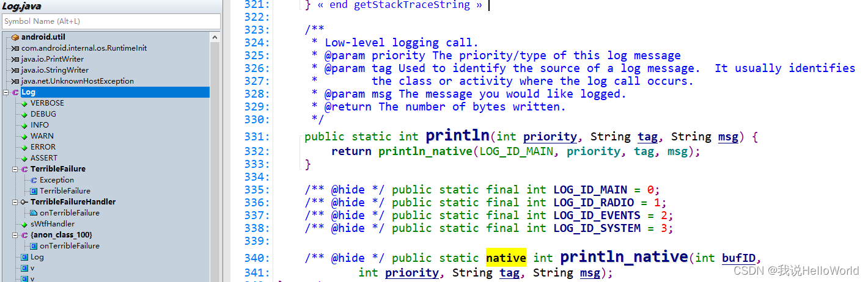Select the java.io.StringWriter import icon
The width and height of the screenshot is (868, 282).
coord(15,70)
